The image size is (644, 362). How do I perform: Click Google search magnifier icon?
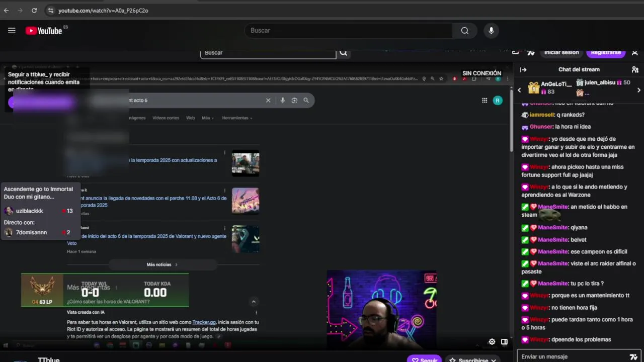point(306,101)
